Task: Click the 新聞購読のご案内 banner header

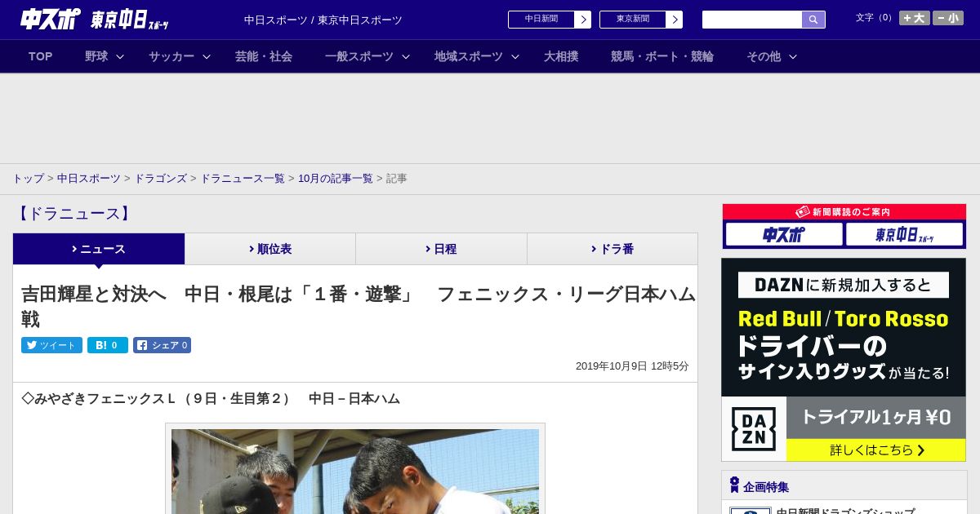Action: 844,211
